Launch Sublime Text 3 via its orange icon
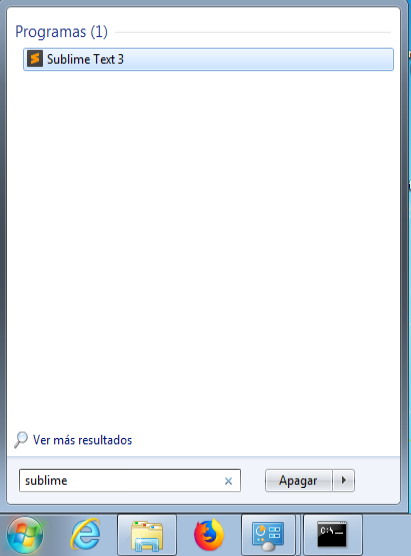Viewport: 411px width, 556px height. click(35, 59)
